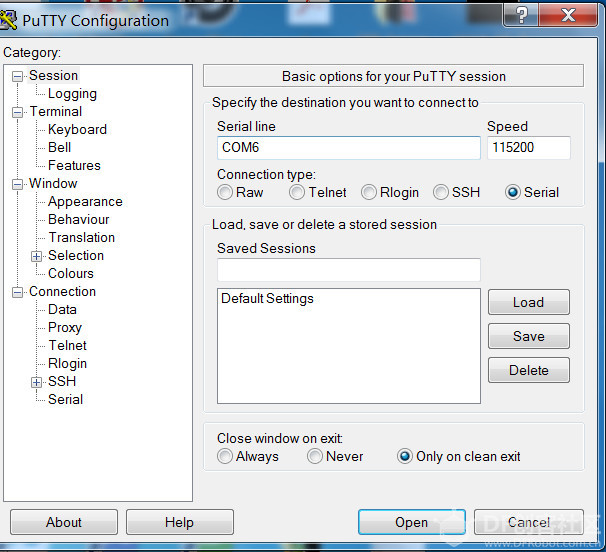Image resolution: width=606 pixels, height=552 pixels.
Task: Collapse the Session tree node
Action: [17, 76]
